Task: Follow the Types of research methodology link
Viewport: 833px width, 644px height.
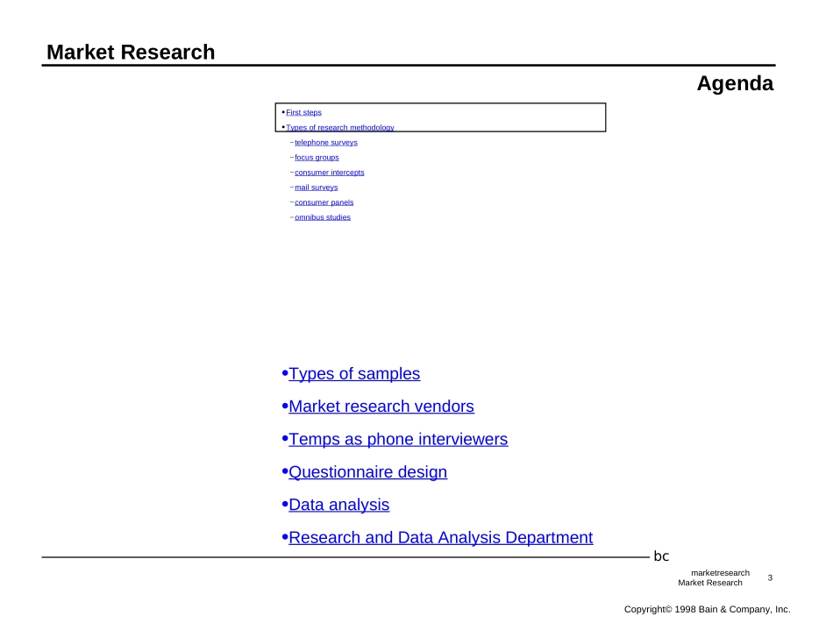Action: (340, 127)
